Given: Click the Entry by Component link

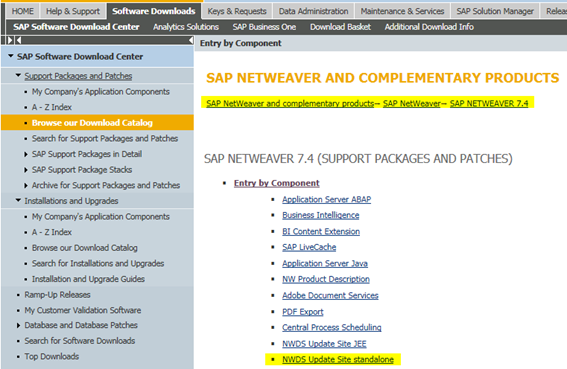Looking at the screenshot, I should (x=277, y=183).
